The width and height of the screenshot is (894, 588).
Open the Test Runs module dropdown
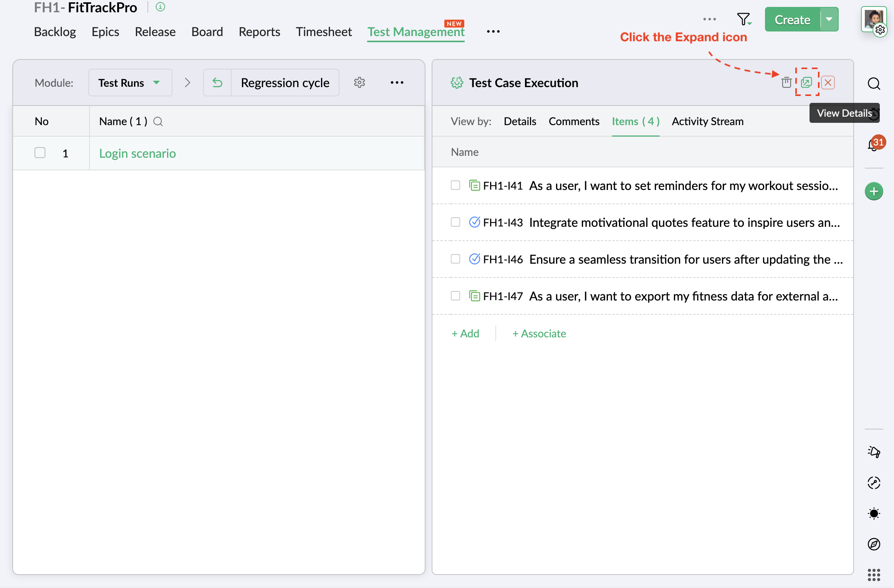[x=130, y=83]
